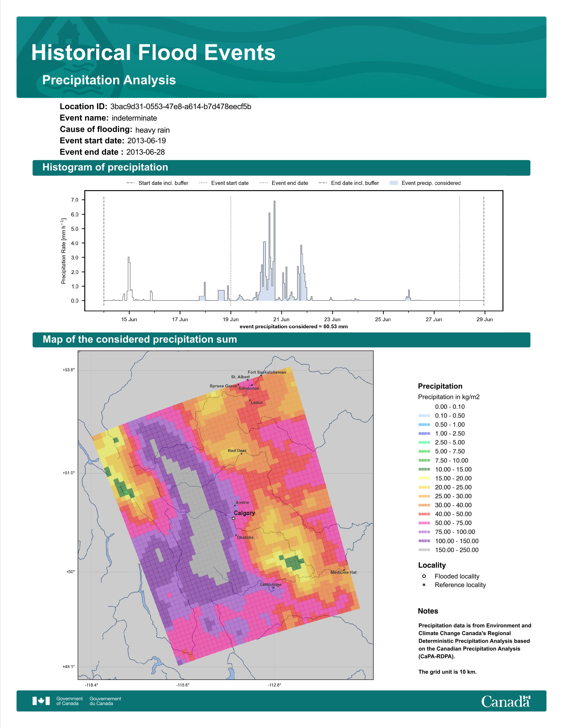The width and height of the screenshot is (563, 728).
Task: Click the 75.00 - 100.00 legend swatch
Action: pyautogui.click(x=424, y=532)
